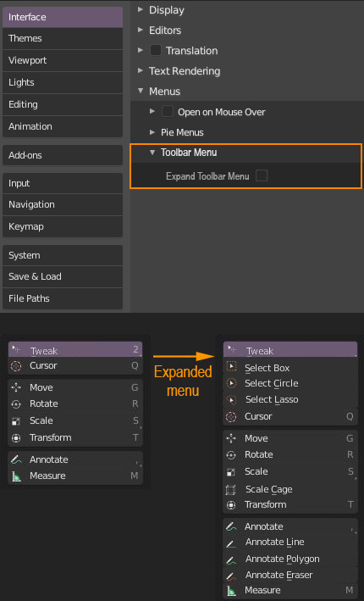Open the System preferences tab
This screenshot has width=364, height=601.
click(63, 255)
